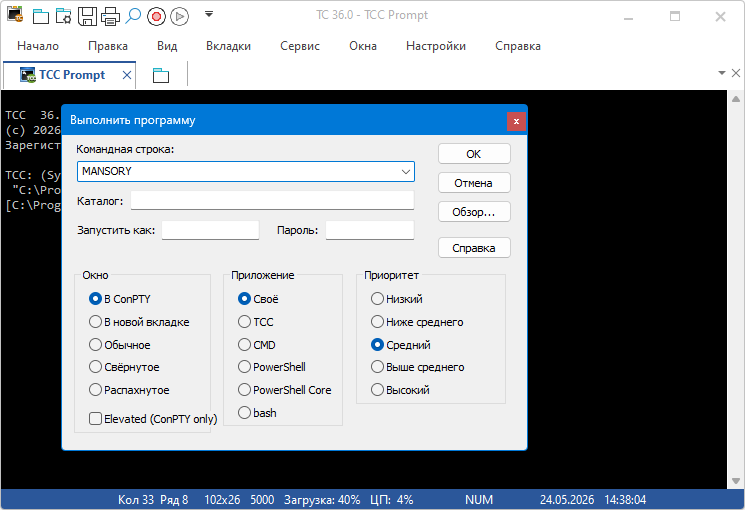Click the play macro icon
745x510 pixels.
179,17
